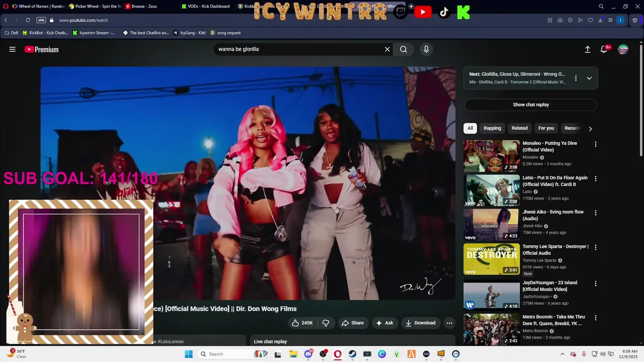
Task: Open volume icon in system tray
Action: click(x=603, y=354)
